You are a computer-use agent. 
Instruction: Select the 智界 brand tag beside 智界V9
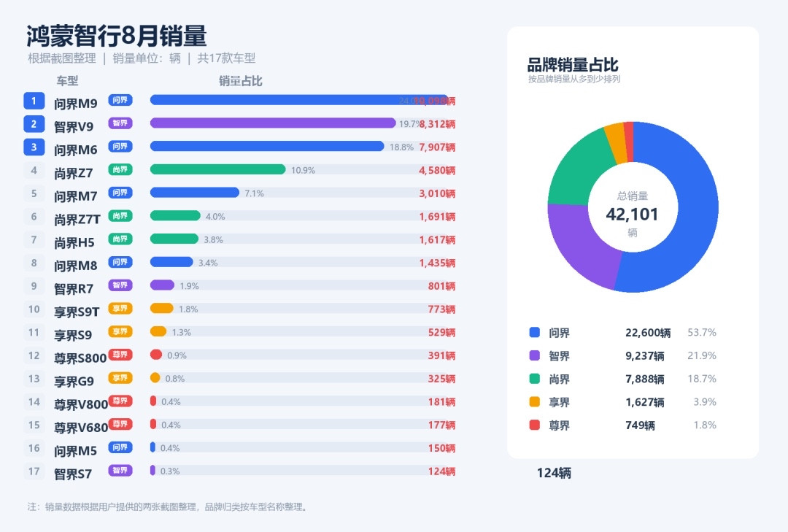coord(120,123)
